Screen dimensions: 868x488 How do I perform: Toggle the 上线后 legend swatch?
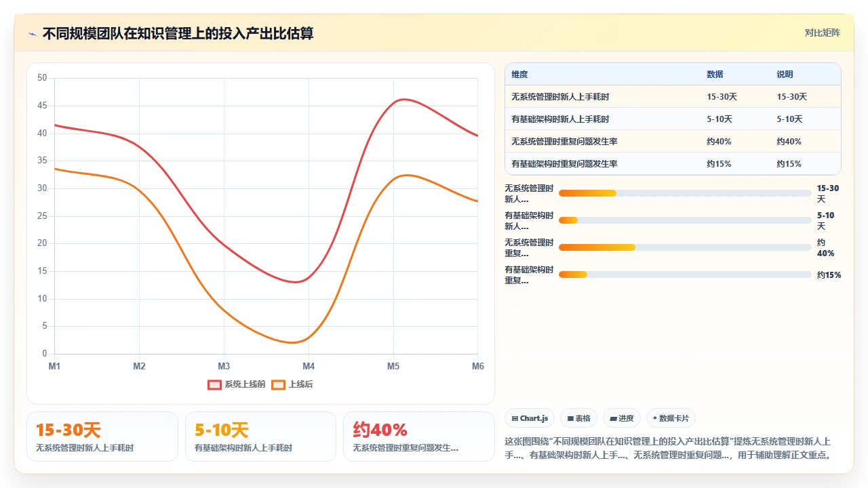[x=278, y=384]
